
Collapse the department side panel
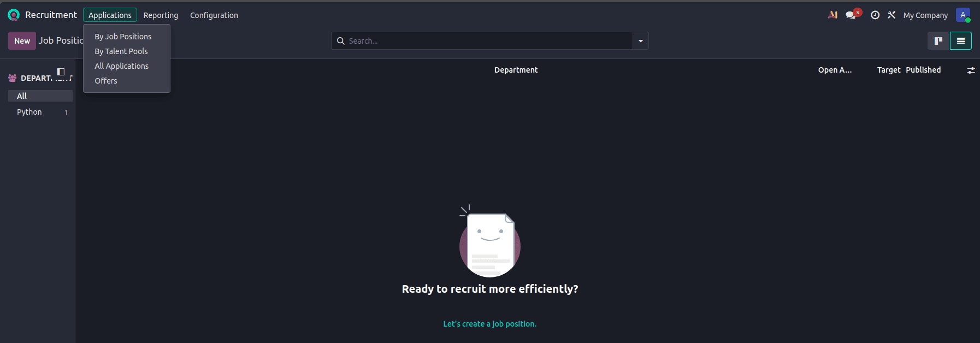(61, 72)
